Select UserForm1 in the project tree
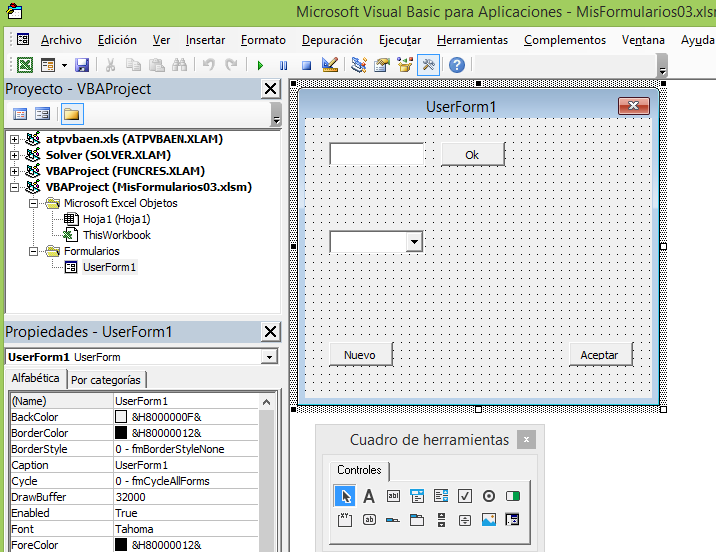Viewport: 716px width, 552px height. pos(109,267)
